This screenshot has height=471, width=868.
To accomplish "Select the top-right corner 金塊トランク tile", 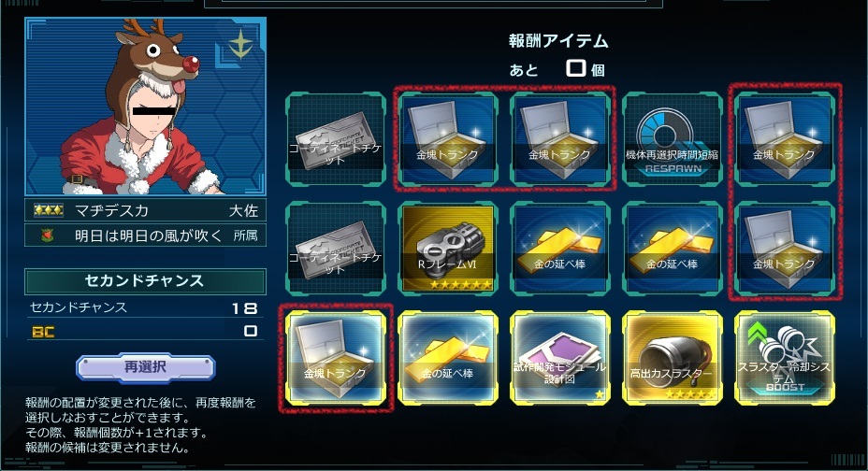I will tap(784, 138).
